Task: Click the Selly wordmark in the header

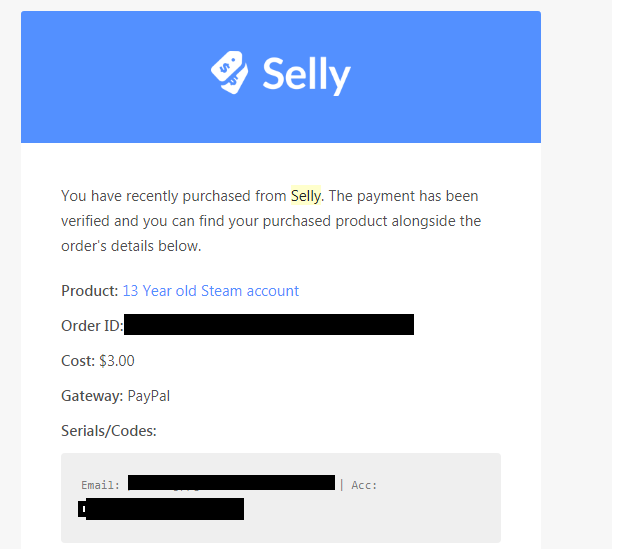Action: coord(307,76)
